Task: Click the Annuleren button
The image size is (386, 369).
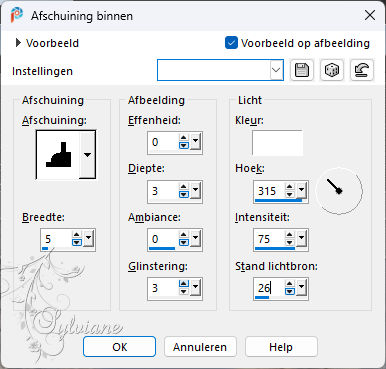Action: (x=200, y=347)
